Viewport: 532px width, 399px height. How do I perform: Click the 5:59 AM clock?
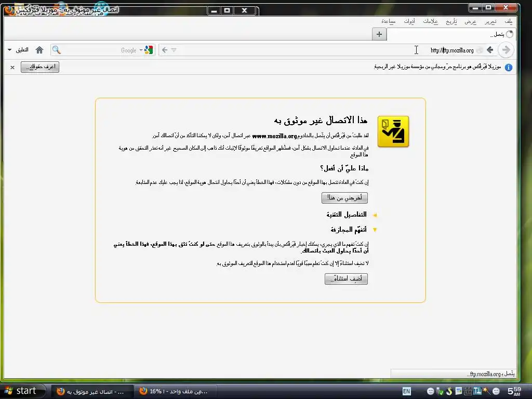[x=514, y=391]
